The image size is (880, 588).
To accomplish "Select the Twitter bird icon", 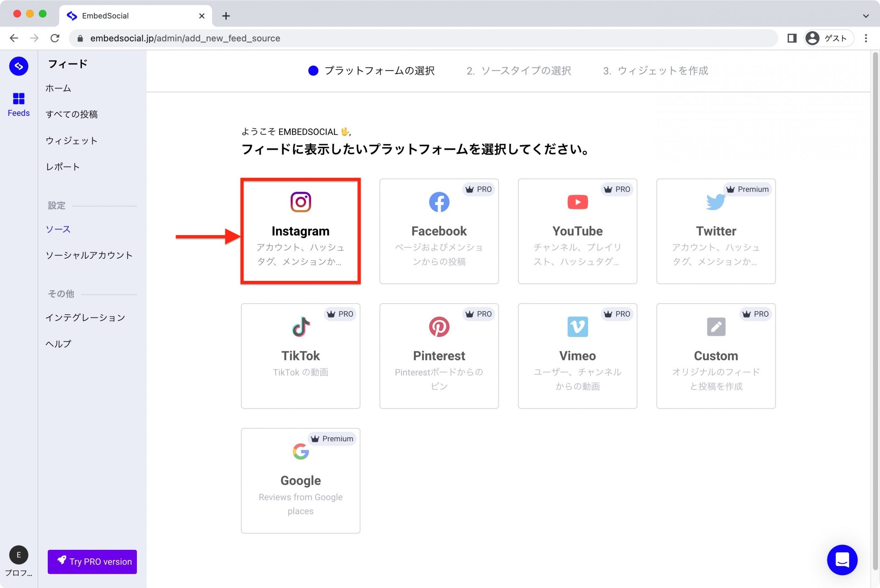I will [715, 202].
